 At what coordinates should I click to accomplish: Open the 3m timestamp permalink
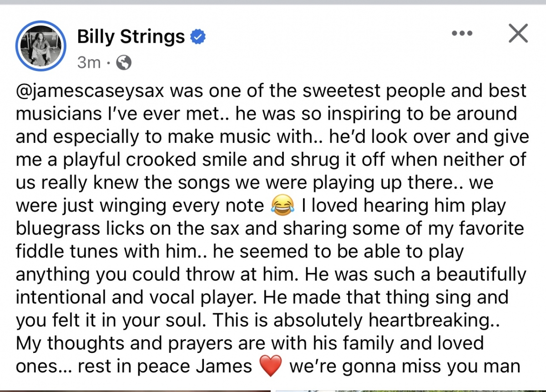(x=89, y=62)
